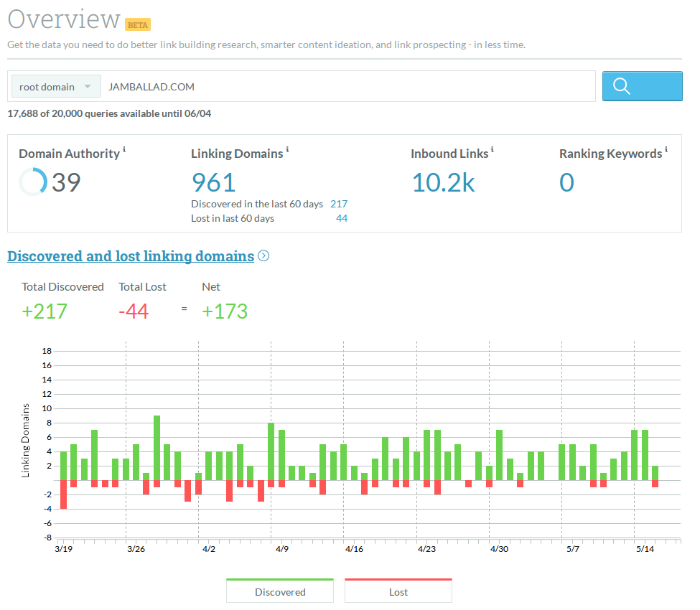Click the tallest green bar after 3/26
The height and width of the screenshot is (610, 700).
pyautogui.click(x=157, y=448)
